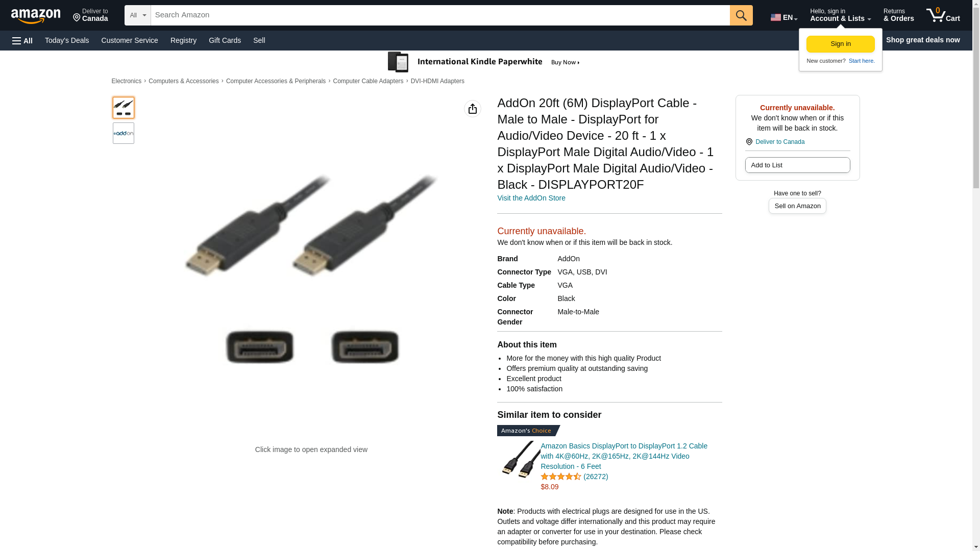Expand the search category All dropdown

click(138, 15)
